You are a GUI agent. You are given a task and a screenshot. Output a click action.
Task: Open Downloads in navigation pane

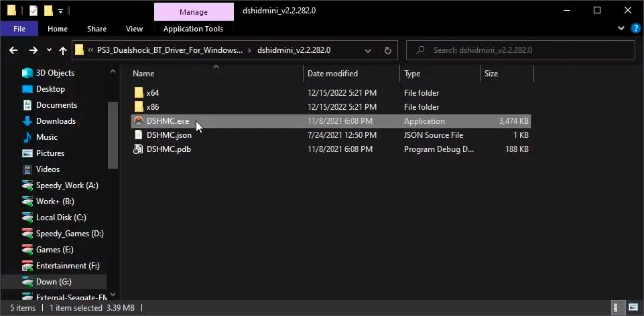[56, 121]
